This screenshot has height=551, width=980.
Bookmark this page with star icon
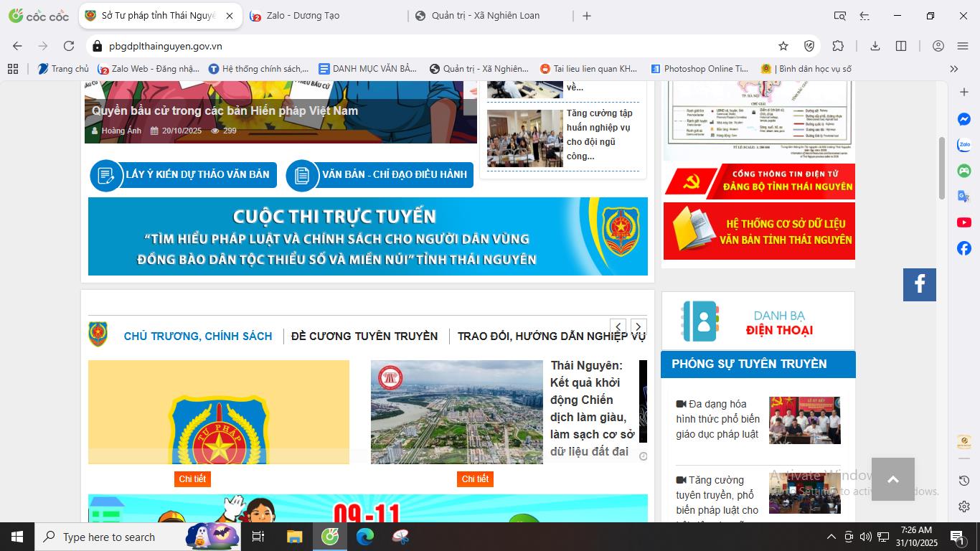783,46
